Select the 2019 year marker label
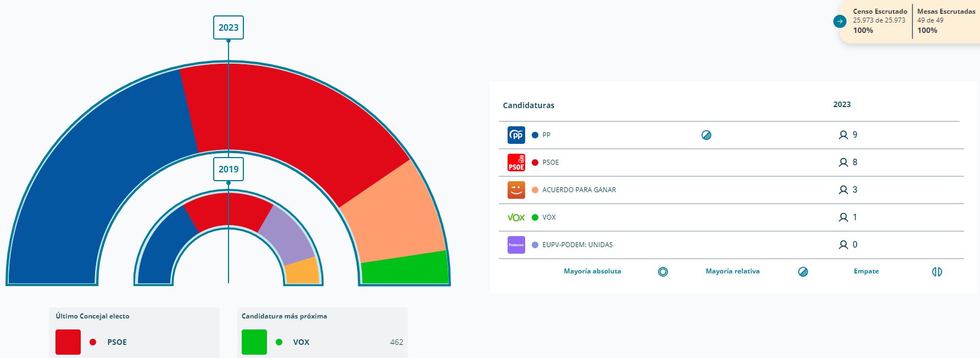 pyautogui.click(x=229, y=169)
